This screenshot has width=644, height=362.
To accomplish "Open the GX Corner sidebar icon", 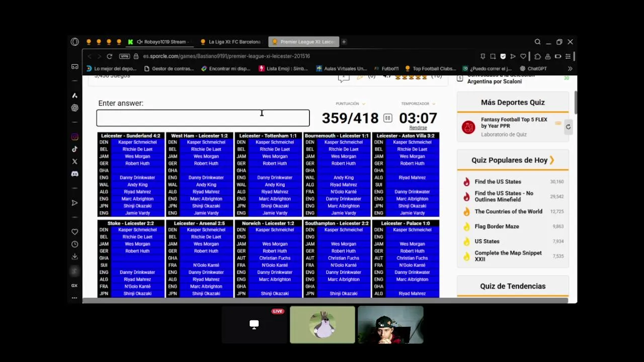I will [74, 286].
